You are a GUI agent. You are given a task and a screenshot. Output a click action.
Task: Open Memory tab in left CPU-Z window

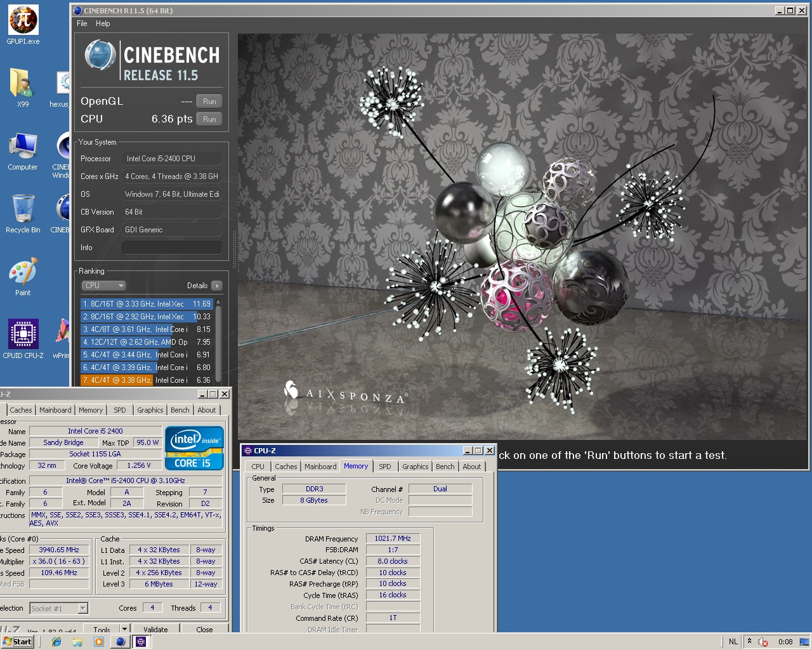pyautogui.click(x=91, y=410)
